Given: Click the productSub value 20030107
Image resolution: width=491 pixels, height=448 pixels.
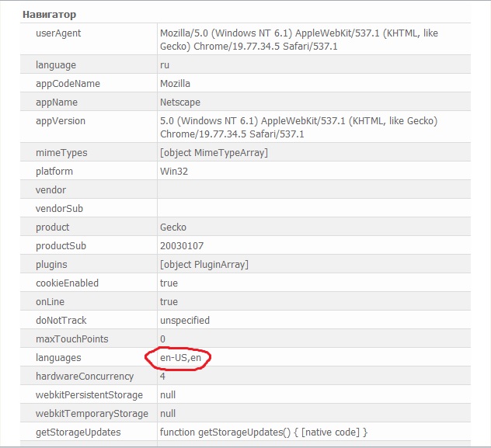Looking at the screenshot, I should [182, 246].
